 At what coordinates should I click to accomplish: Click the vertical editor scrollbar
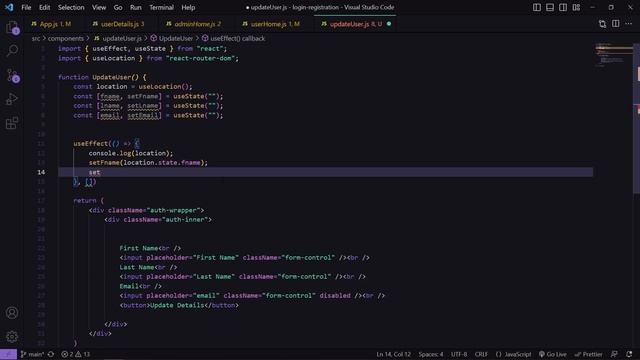[636, 118]
